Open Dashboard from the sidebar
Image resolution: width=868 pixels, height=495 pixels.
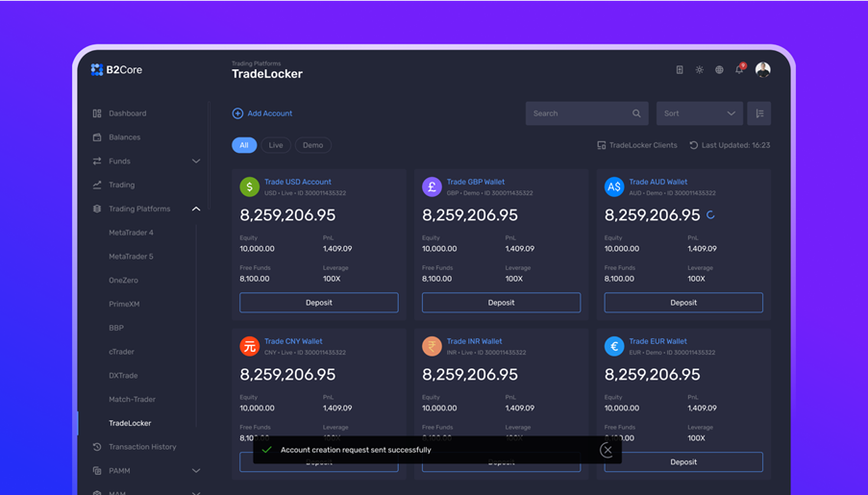[x=127, y=113]
